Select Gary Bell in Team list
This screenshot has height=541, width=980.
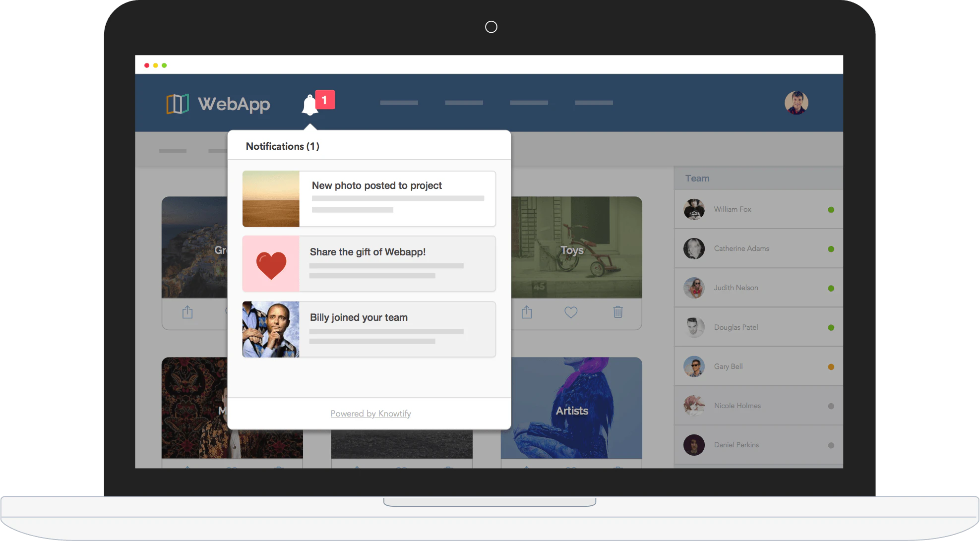(728, 366)
